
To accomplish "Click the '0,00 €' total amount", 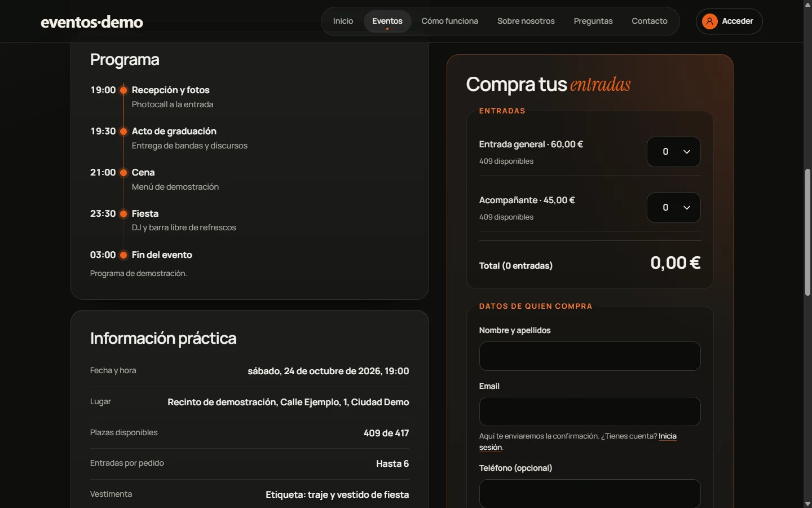I will click(675, 262).
